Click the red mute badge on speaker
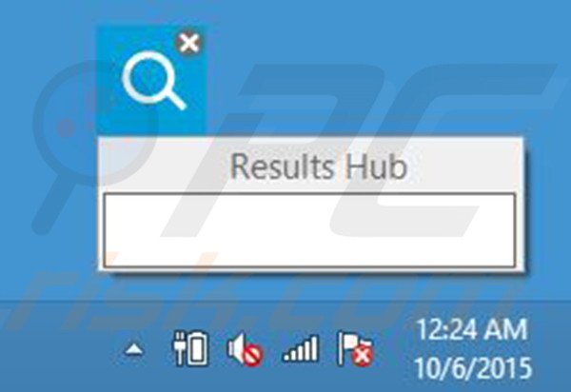The image size is (571, 392). pos(253,355)
